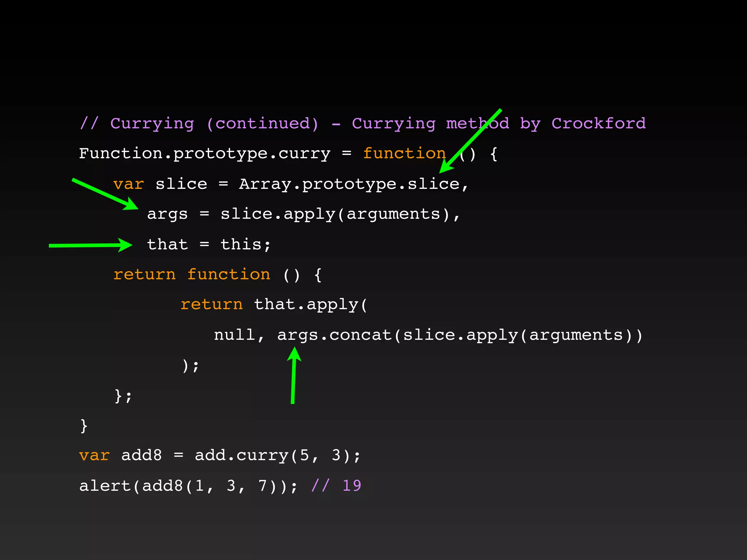Click 'alert(add8(1, 3, 7));' statement

(x=188, y=486)
